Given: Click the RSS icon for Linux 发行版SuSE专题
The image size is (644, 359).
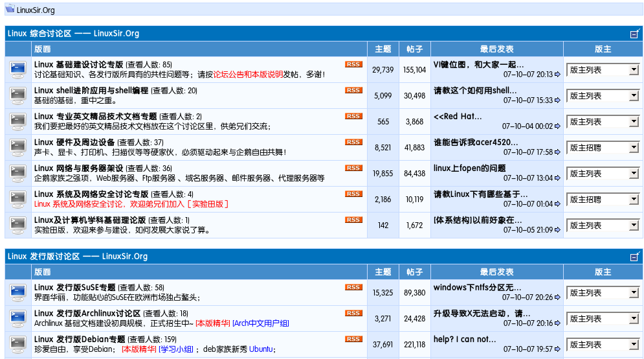Looking at the screenshot, I should [x=353, y=288].
